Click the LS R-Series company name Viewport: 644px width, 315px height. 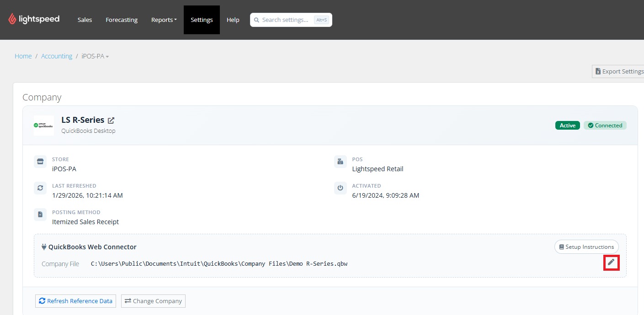(x=83, y=120)
